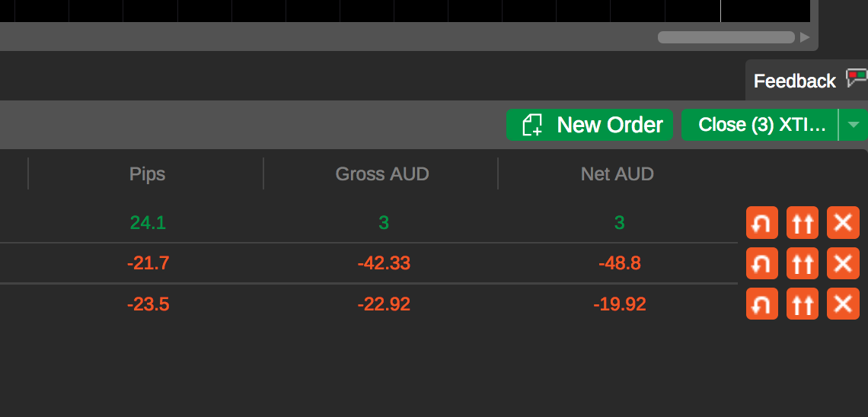Sort by the Net AUD column header

[x=617, y=174]
